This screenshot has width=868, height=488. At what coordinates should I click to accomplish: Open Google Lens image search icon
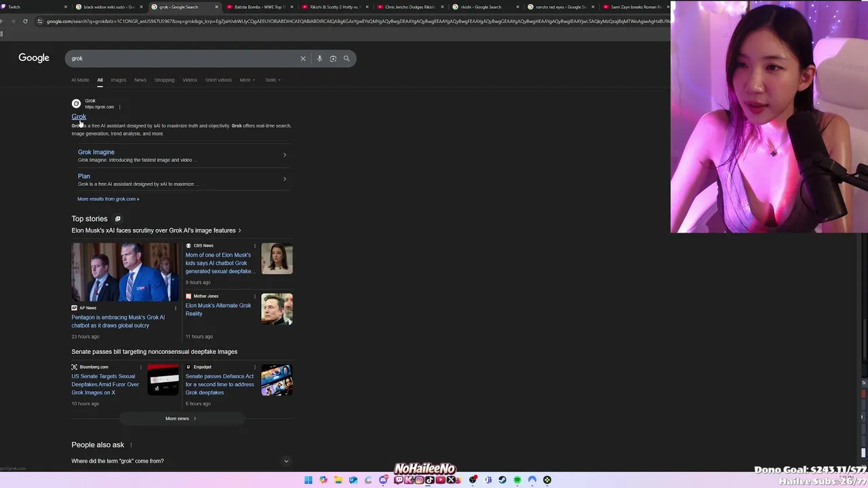[333, 58]
